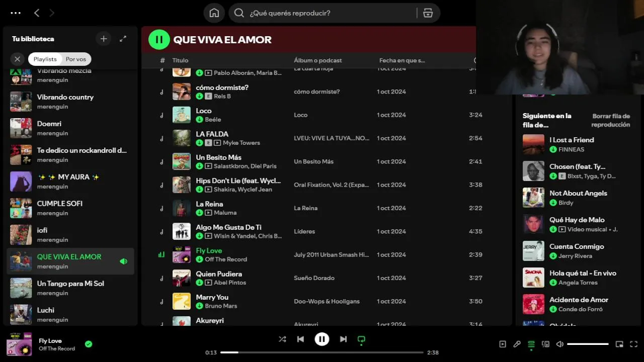Open the Now Playing view icon

(503, 344)
